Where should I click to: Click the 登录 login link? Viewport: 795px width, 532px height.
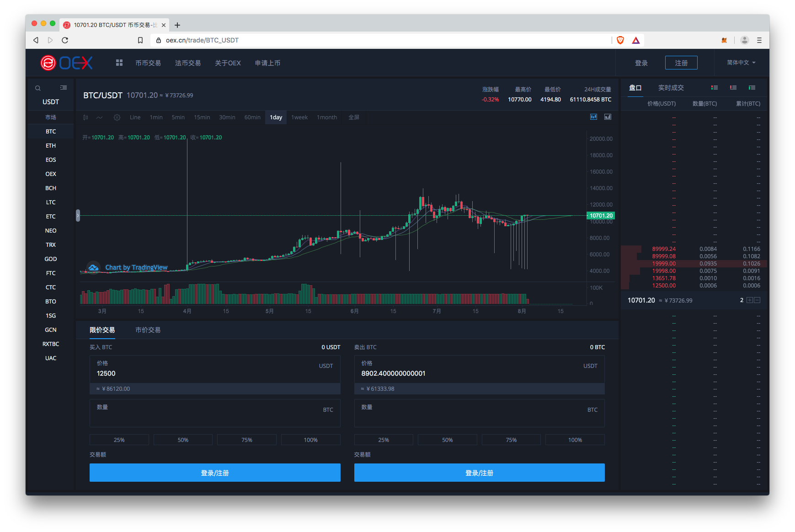click(641, 63)
